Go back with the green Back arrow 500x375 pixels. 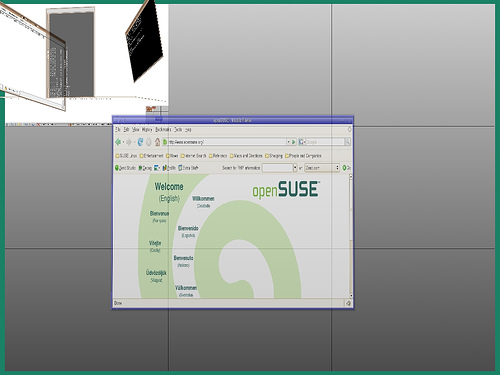coord(118,142)
